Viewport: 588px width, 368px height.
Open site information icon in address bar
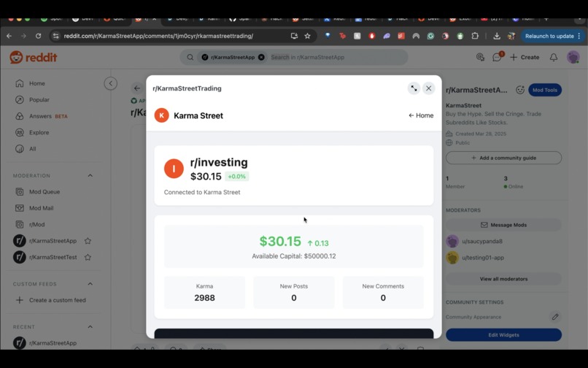pos(56,36)
